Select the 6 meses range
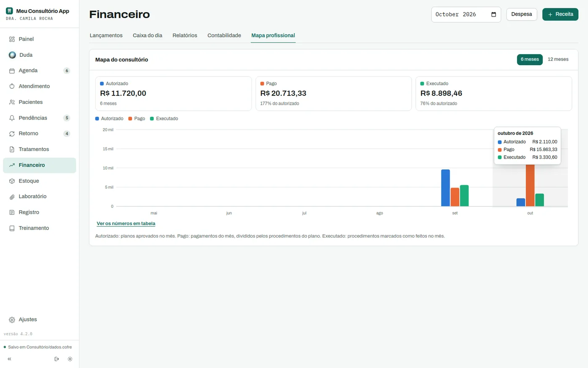The height and width of the screenshot is (368, 588). pos(530,59)
